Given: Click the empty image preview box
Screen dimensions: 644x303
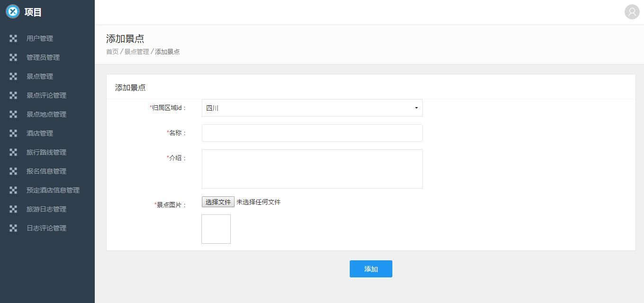Looking at the screenshot, I should click(216, 229).
